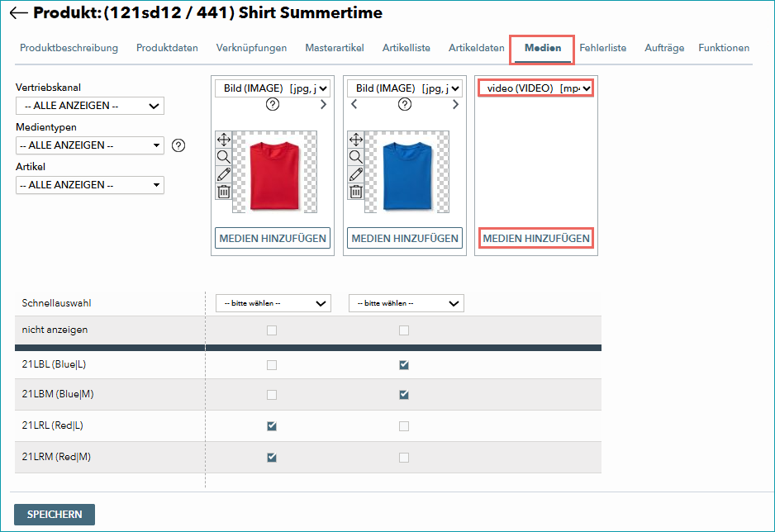Uncheck 21LBL (Blue|L) for the blue image
Screen dimensions: 775x532
[x=404, y=365]
